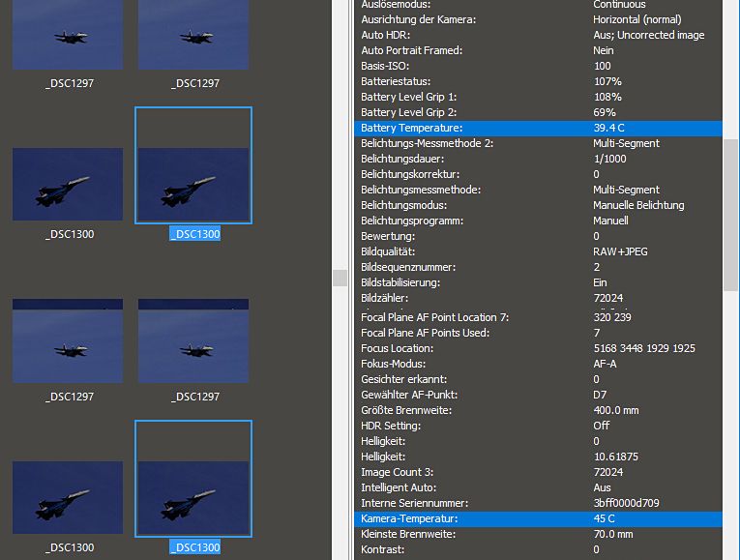
Task: Click the HDR Setting row showing Off
Action: click(538, 426)
